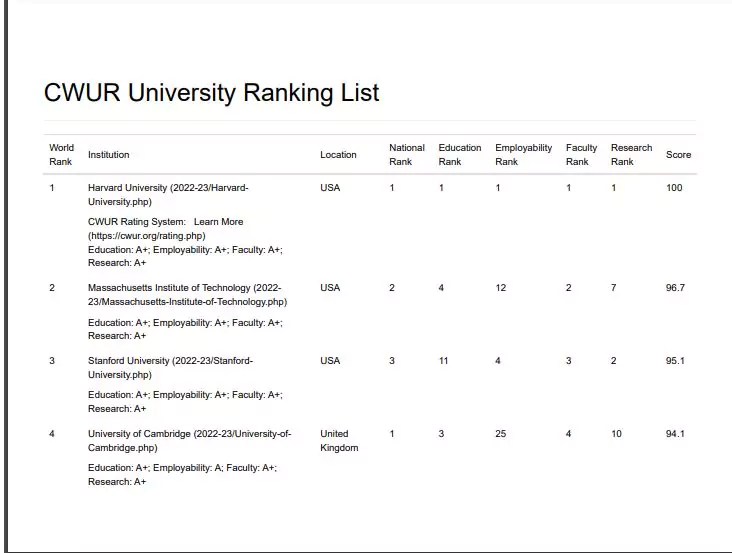
Task: Click education rank 11 in Stanford row
Action: pyautogui.click(x=443, y=361)
